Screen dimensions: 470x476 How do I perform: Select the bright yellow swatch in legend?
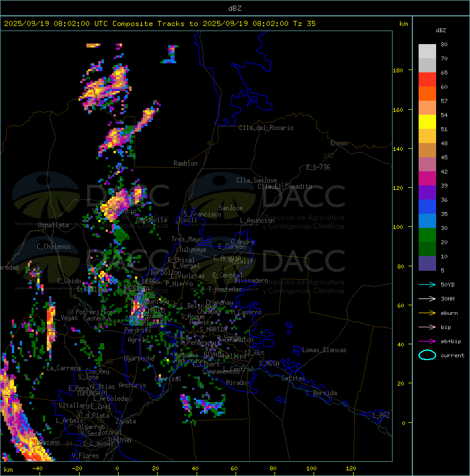pyautogui.click(x=427, y=122)
